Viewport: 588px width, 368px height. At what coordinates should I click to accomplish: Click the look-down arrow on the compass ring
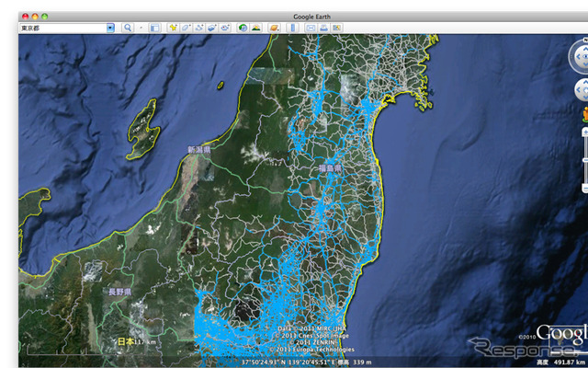586,64
